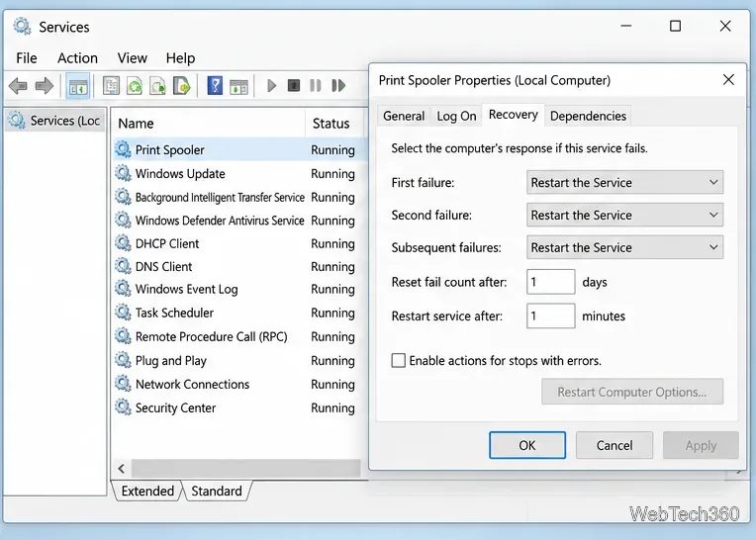Click the Restart service after field

pos(550,316)
